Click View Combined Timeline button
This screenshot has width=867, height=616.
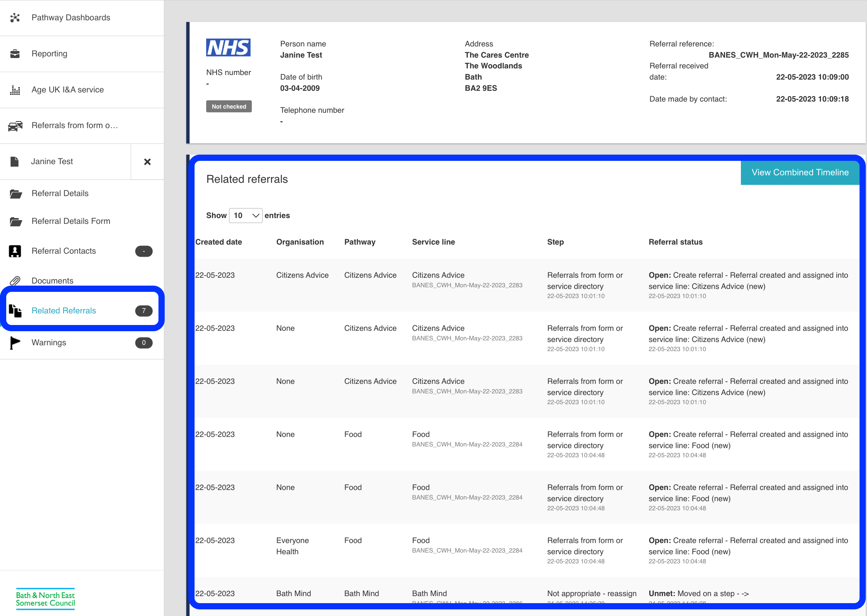[x=800, y=172]
